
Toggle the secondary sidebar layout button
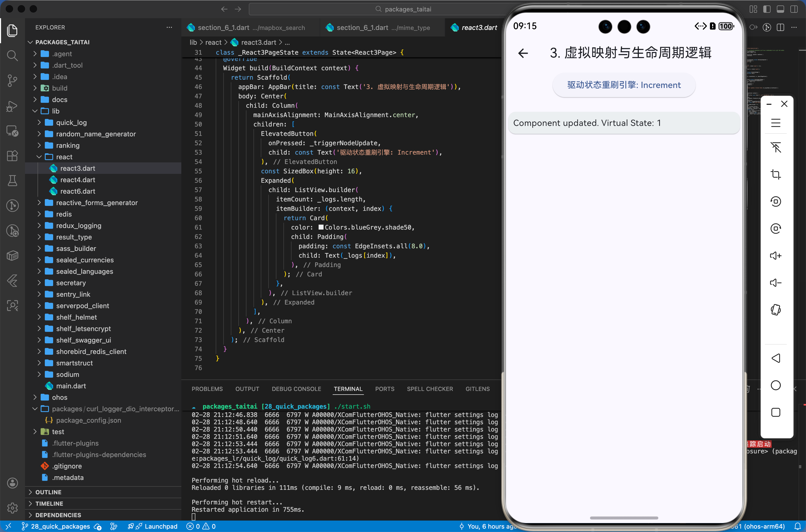tap(794, 9)
